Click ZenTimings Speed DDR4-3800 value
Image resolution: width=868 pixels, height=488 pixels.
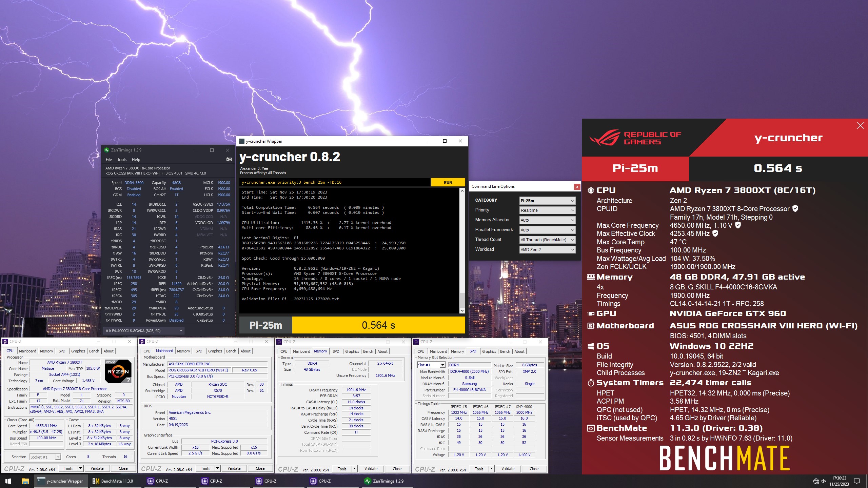coord(134,183)
